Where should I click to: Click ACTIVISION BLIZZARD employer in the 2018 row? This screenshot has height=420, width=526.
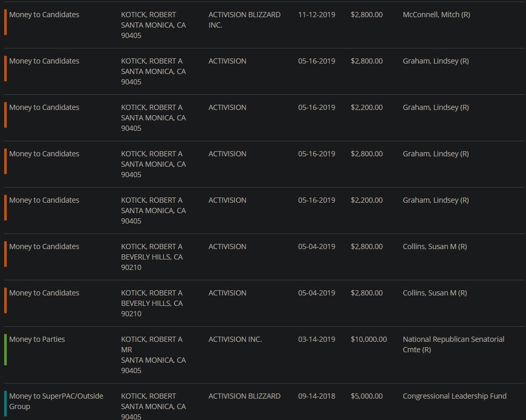[244, 396]
